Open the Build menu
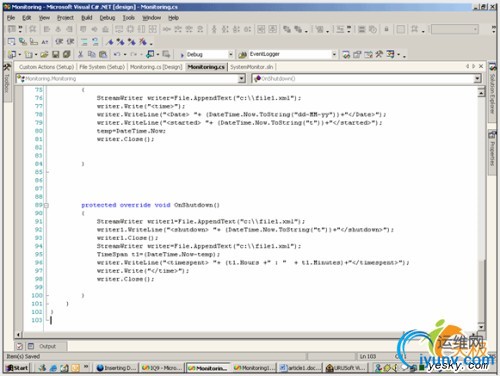 coord(87,18)
